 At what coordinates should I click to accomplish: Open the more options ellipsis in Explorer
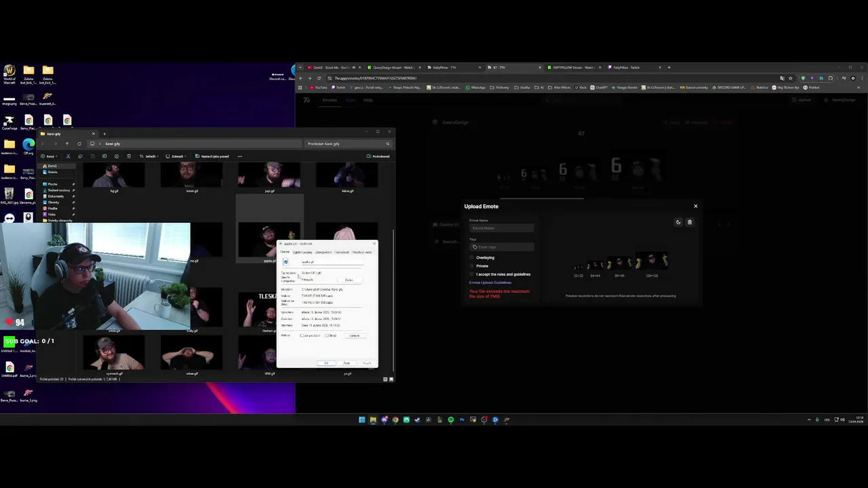click(239, 156)
